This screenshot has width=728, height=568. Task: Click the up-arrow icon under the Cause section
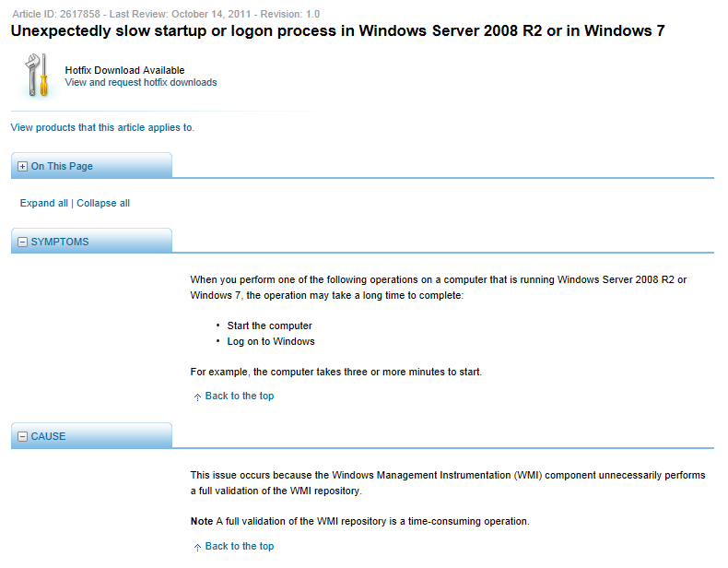(x=197, y=547)
